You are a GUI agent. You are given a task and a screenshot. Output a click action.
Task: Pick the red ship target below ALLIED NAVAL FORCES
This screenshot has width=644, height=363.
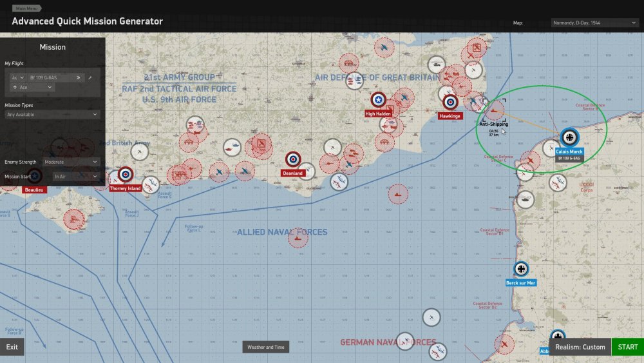(298, 238)
